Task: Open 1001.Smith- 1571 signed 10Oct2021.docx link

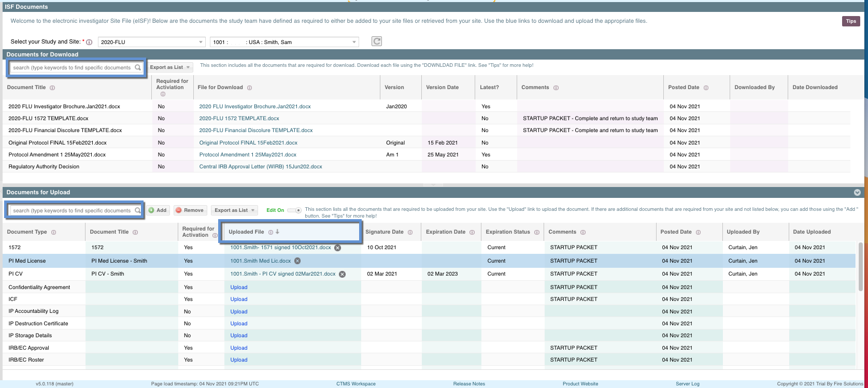Action: (x=280, y=247)
